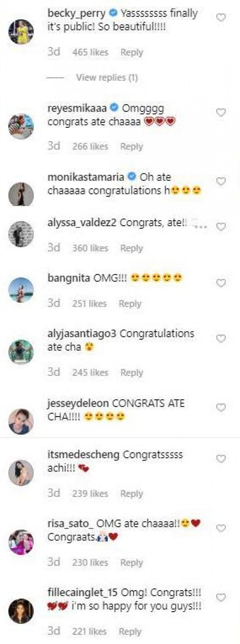Like risa_sato_'s comment
Image resolution: width=240 pixels, height=644 pixels.
(x=221, y=528)
